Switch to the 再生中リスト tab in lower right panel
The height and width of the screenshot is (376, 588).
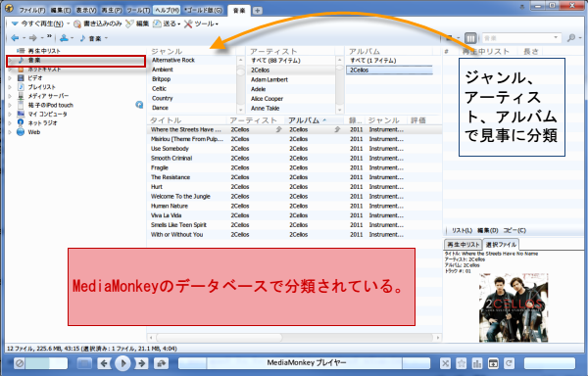(x=464, y=245)
